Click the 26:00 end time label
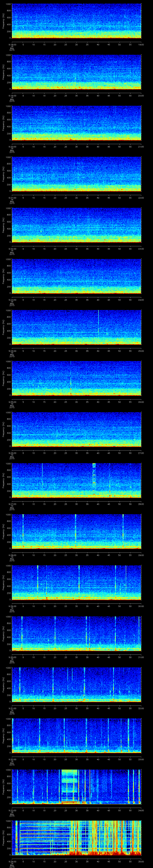The image size is (153, 868). tap(141, 402)
